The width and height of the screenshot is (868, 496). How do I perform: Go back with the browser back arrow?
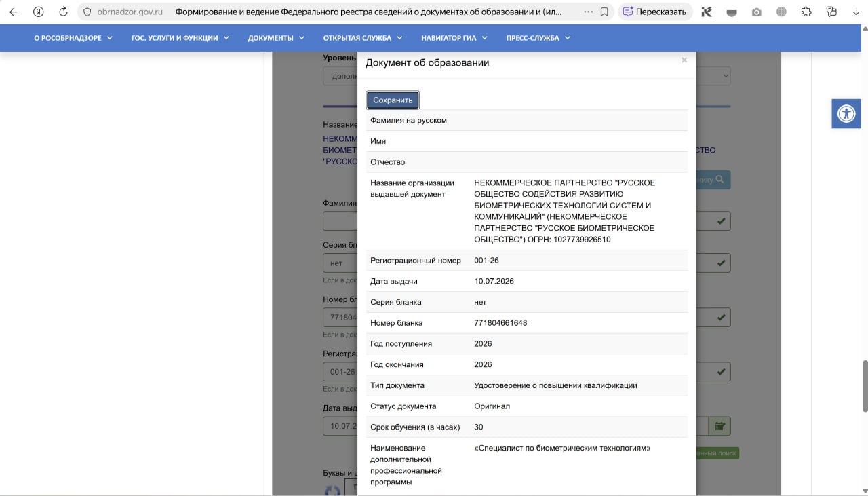[14, 12]
